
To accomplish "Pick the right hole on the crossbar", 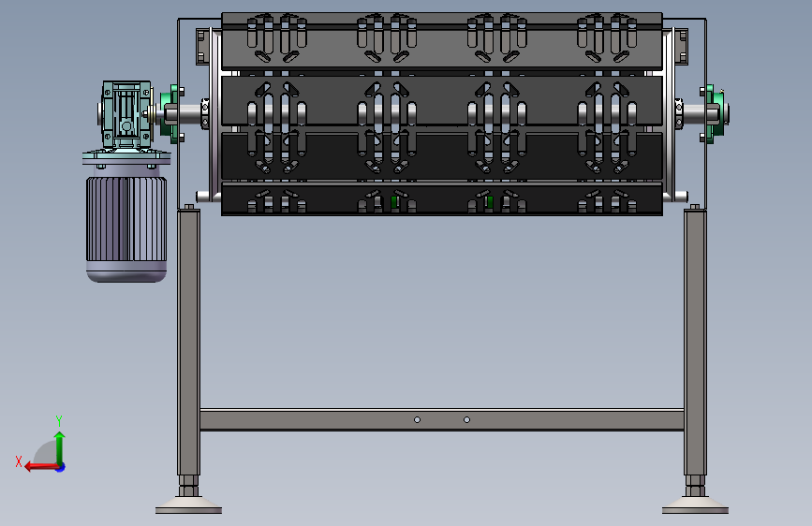I will (x=466, y=420).
